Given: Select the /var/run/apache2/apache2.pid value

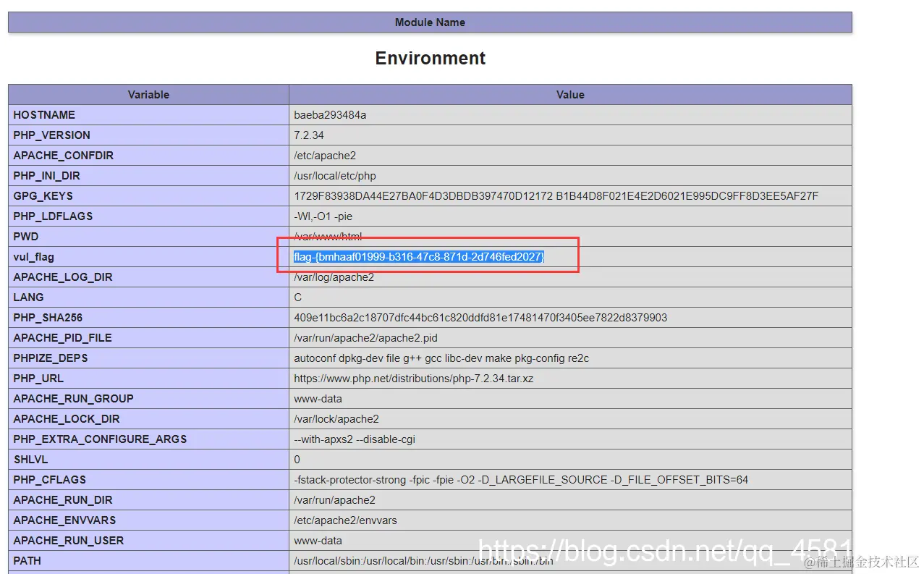Looking at the screenshot, I should 365,338.
